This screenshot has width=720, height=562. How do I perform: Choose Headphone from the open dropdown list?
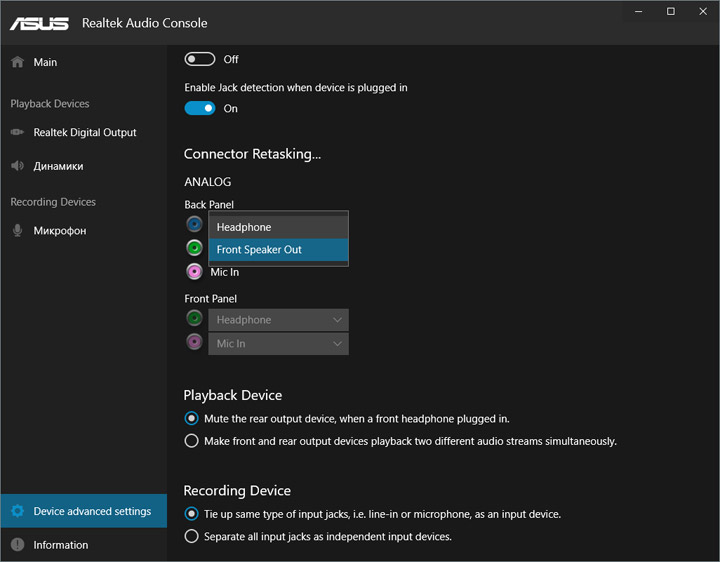278,227
